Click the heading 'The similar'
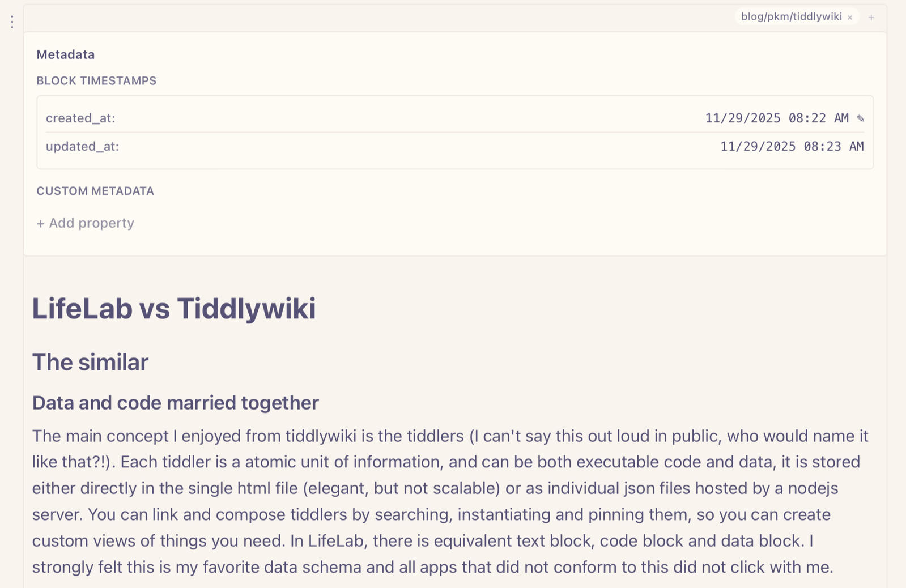Image resolution: width=906 pixels, height=588 pixels. click(90, 363)
